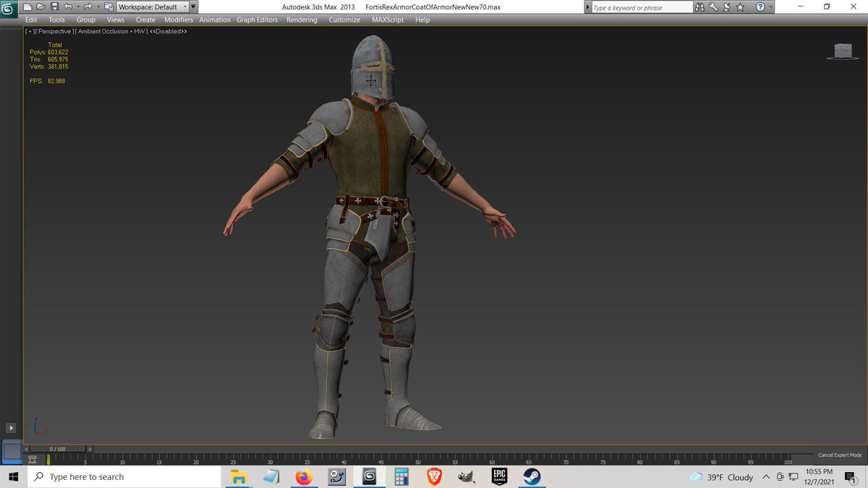Click the viewport [+] general menu label
The width and height of the screenshot is (868, 488).
28,32
